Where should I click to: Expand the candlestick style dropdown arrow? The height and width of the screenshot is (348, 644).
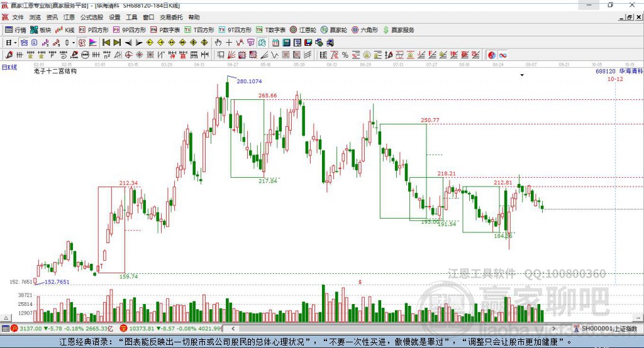pos(74,43)
